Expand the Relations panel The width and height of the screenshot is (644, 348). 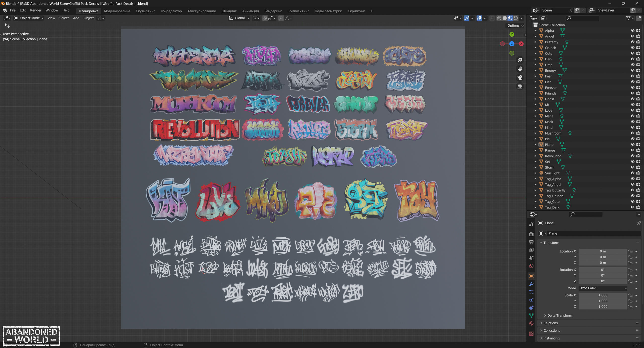tap(550, 323)
